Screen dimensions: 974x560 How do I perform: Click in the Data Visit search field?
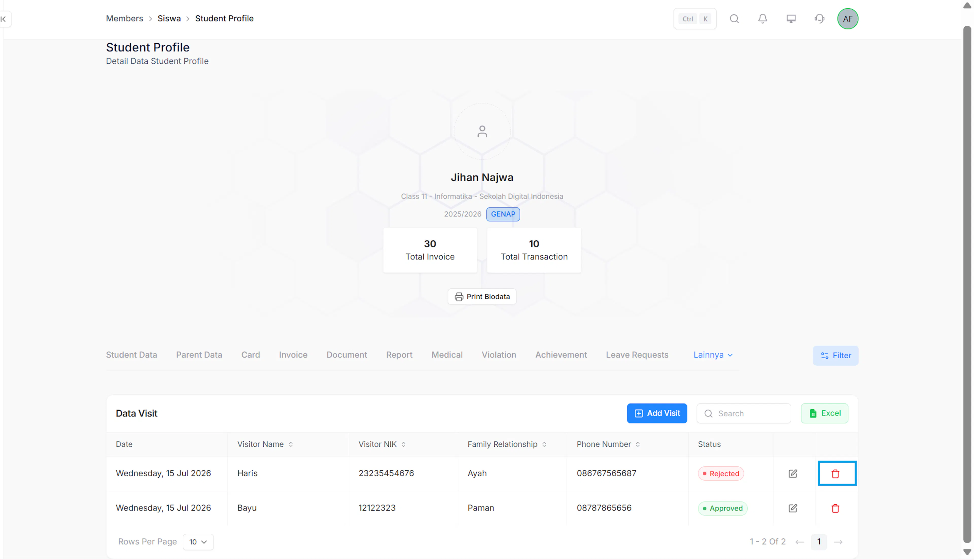coord(744,413)
